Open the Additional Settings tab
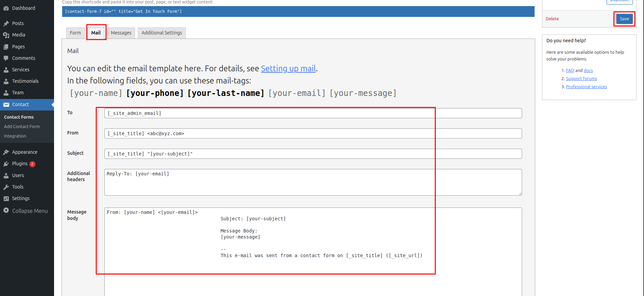Viewport: 644px width, 296px height. click(162, 33)
